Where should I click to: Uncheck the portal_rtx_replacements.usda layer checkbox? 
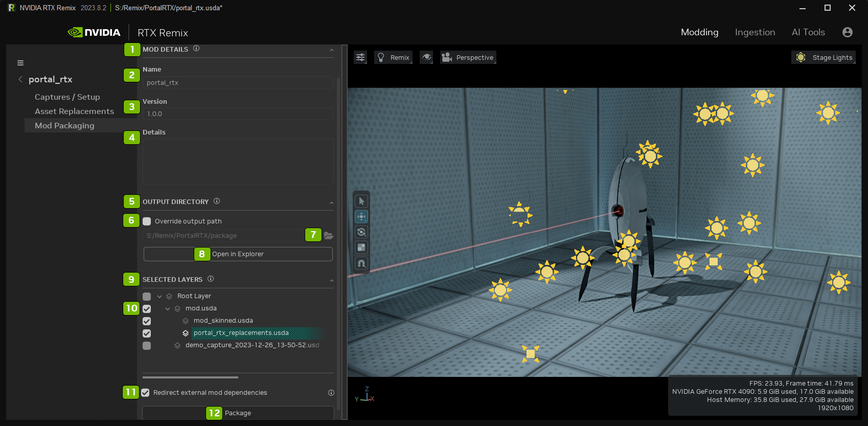coord(147,333)
